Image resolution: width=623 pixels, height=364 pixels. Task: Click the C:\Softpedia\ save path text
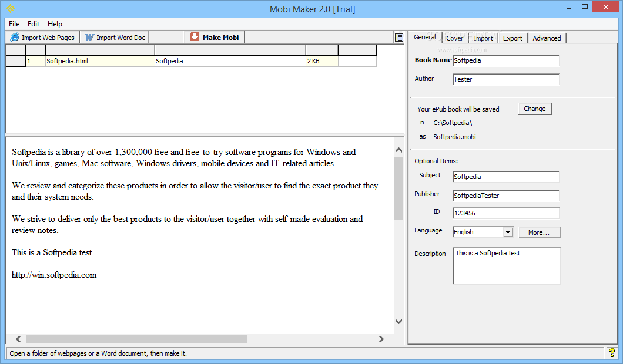click(x=453, y=123)
